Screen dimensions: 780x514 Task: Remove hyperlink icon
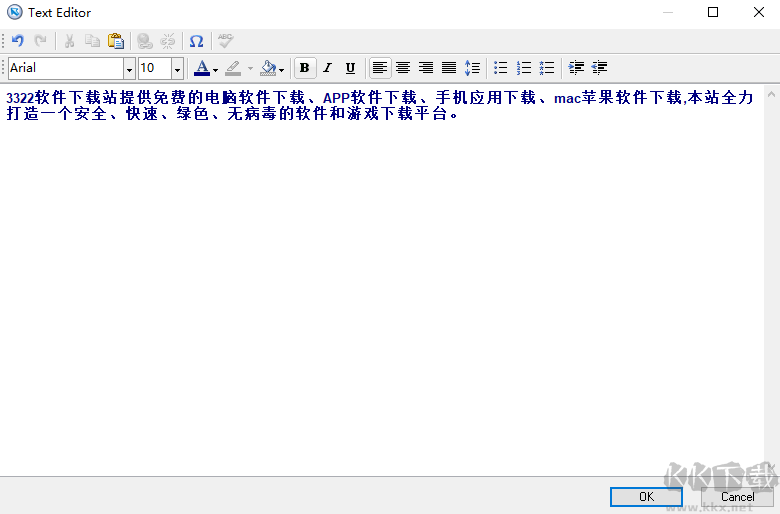168,41
